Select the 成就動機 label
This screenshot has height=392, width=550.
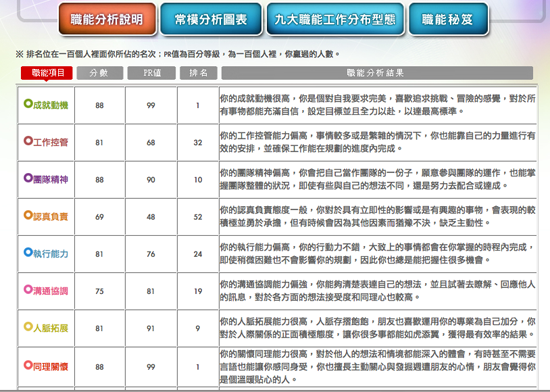(51, 105)
